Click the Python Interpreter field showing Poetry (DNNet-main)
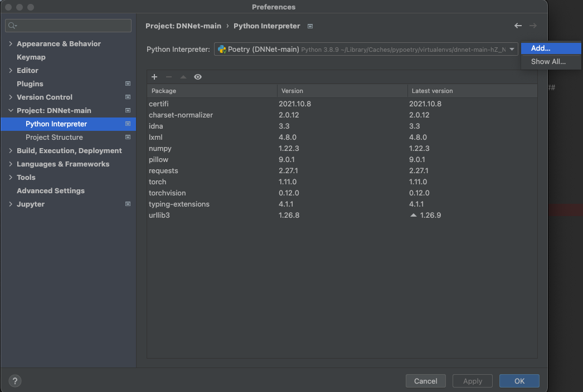Screen dimensions: 583x392 [366, 50]
